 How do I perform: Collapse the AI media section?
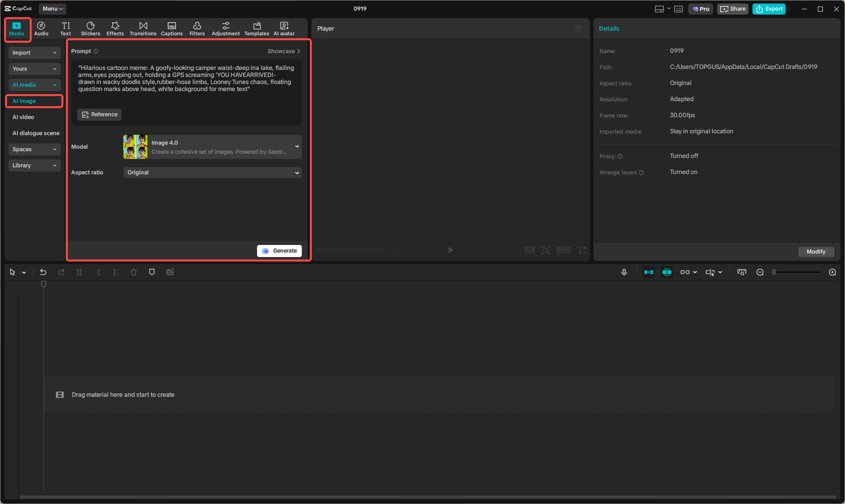tap(54, 85)
